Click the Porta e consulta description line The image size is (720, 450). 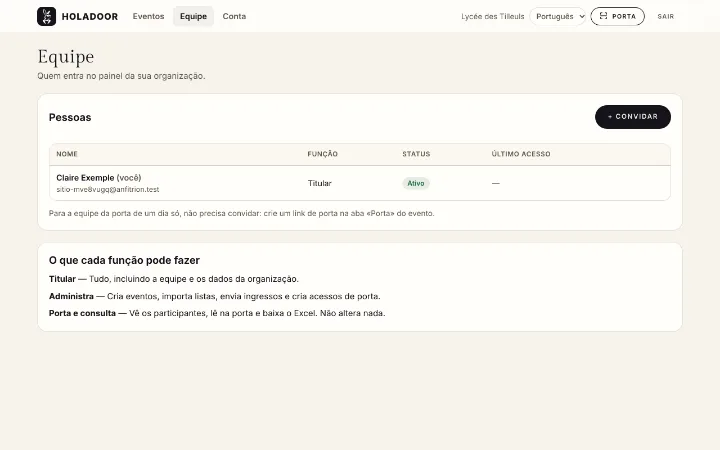coord(217,313)
